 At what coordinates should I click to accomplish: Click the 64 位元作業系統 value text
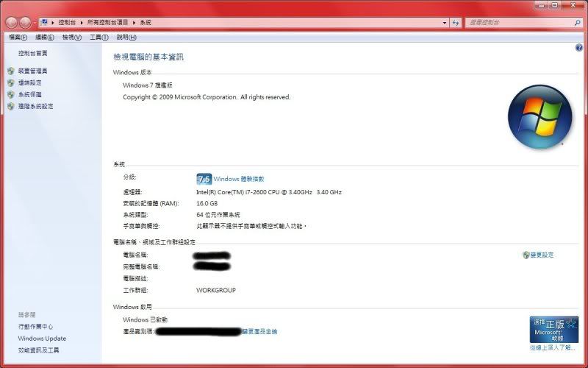218,215
